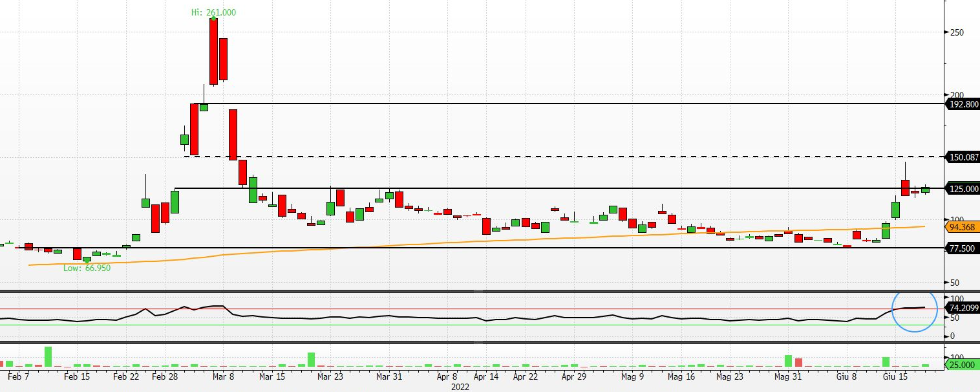Viewport: 980px width, 392px height.
Task: Click the green 25.000 volume label
Action: pos(963,365)
